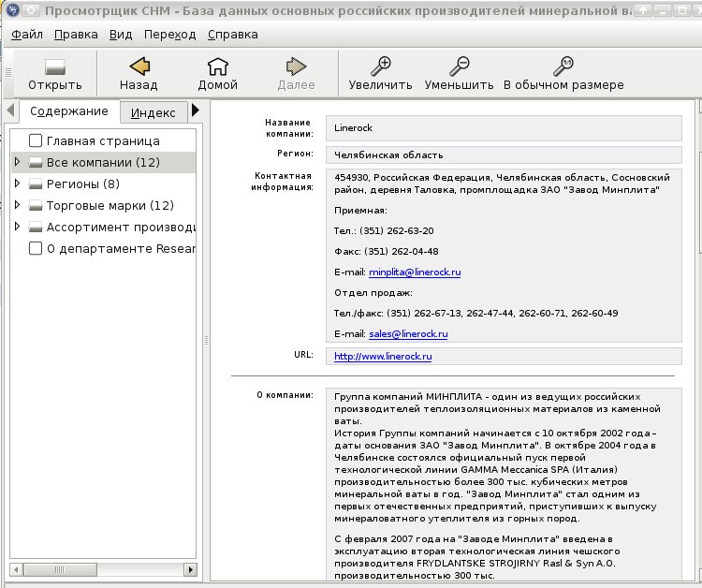702x588 pixels.
Task: Expand the Регионы (8) node
Action: [x=17, y=184]
